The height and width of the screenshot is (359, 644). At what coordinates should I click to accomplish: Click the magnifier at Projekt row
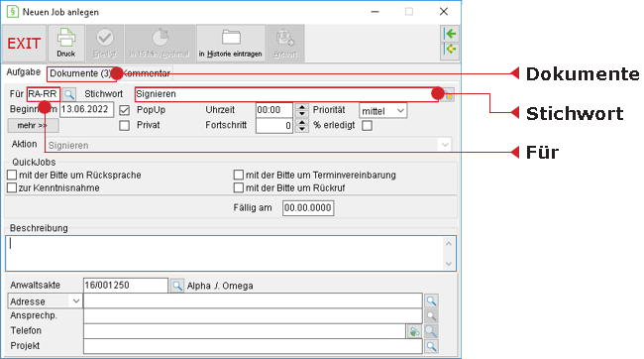pos(431,346)
